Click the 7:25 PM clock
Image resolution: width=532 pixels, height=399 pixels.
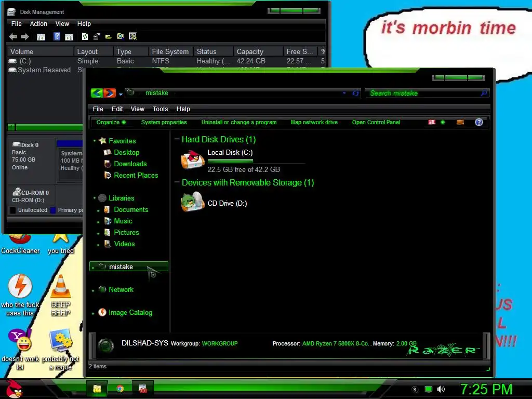[486, 390]
